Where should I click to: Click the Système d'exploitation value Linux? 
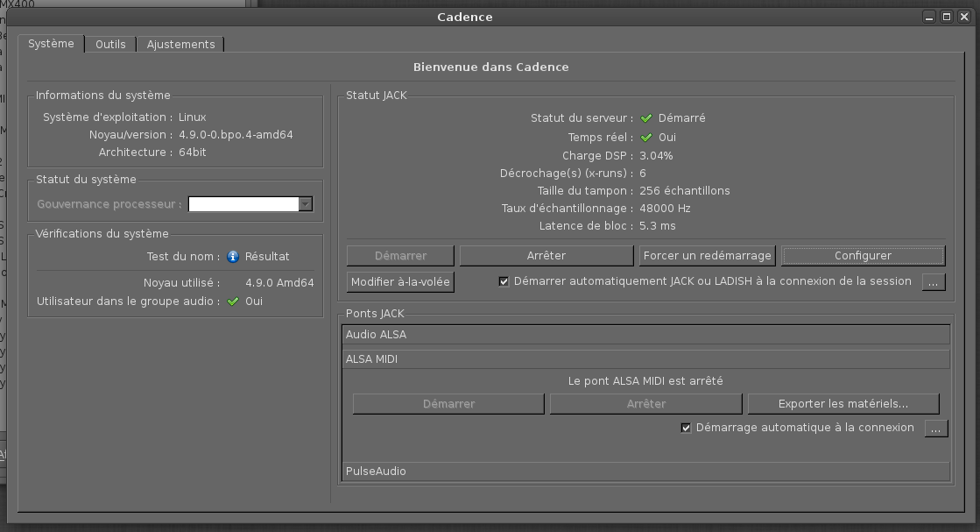pos(193,117)
